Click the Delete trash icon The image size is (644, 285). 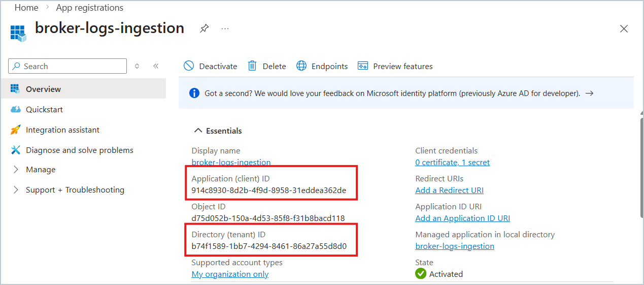[252, 66]
